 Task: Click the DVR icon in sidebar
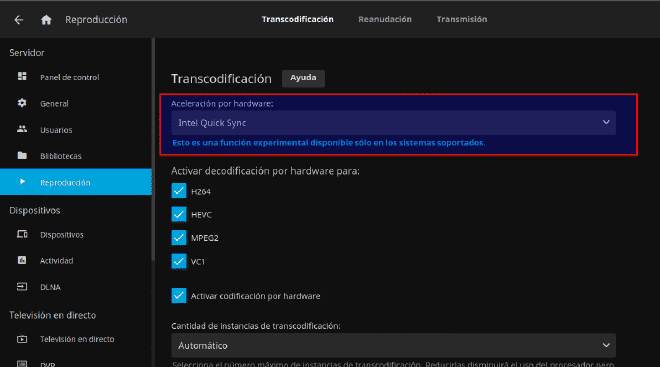point(22,364)
